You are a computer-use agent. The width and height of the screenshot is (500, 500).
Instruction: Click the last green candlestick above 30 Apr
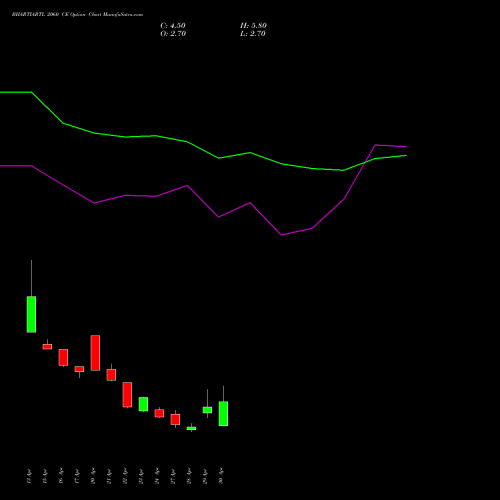[223, 413]
